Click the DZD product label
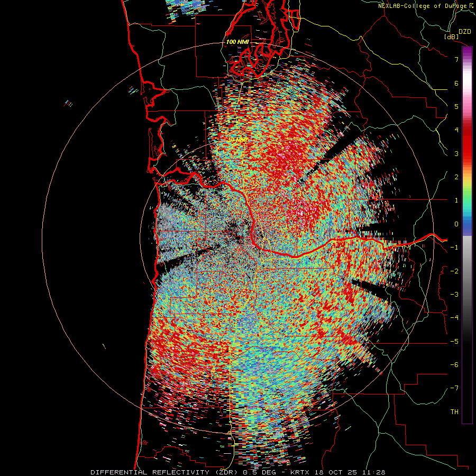The image size is (476, 476). click(464, 32)
